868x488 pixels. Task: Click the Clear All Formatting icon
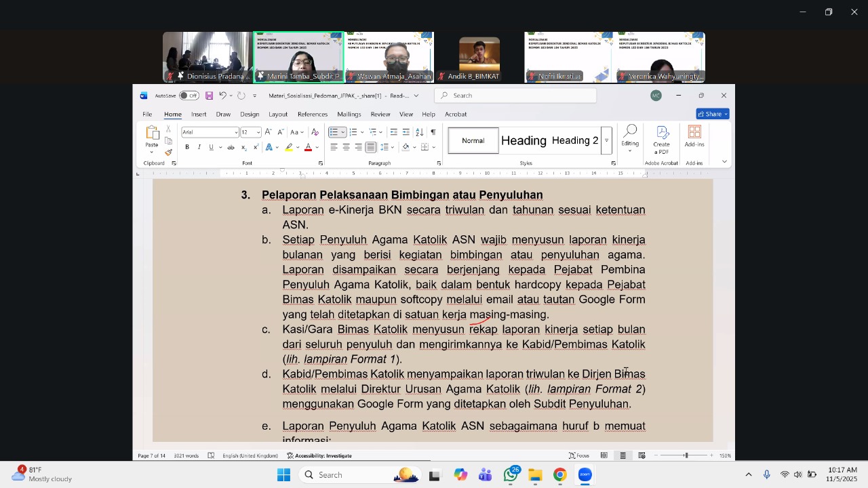tap(315, 132)
